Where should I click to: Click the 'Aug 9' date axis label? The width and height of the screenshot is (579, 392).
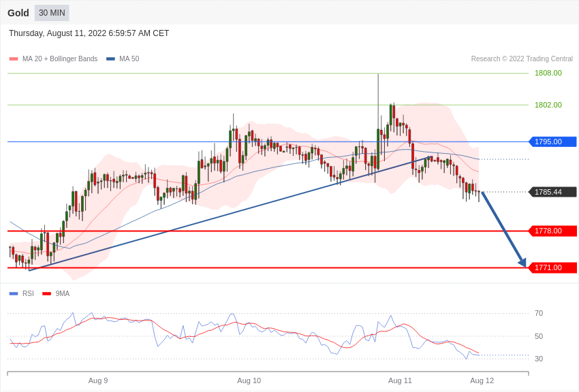98,380
